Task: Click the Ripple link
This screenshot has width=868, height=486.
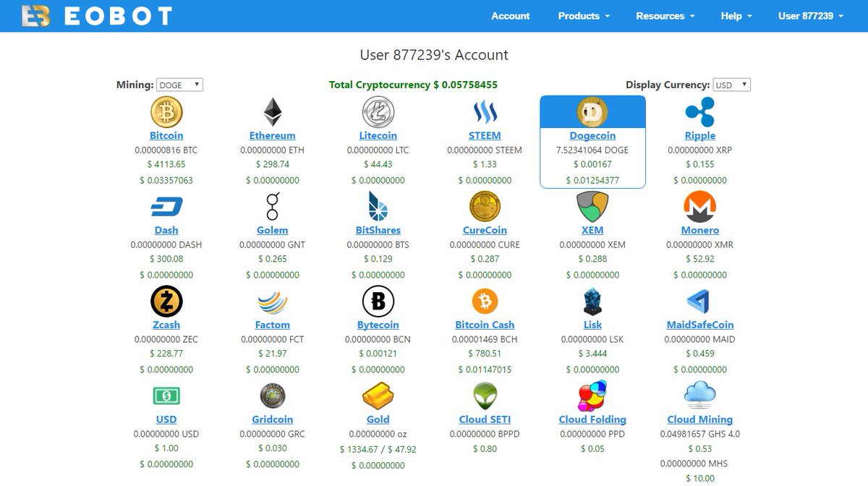Action: [x=699, y=135]
